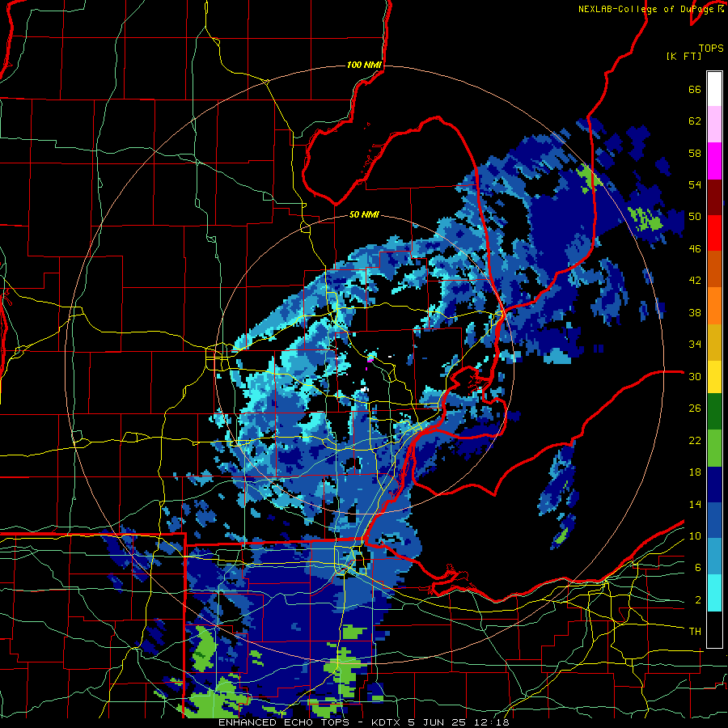Click the 54 legend value label
728x728 pixels.
[x=695, y=184]
